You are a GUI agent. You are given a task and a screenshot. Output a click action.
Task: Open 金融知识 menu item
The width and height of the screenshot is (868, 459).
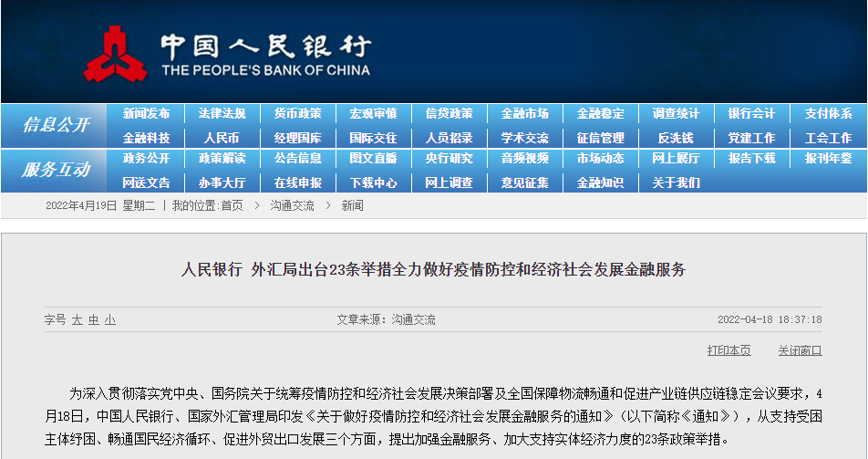tap(601, 183)
